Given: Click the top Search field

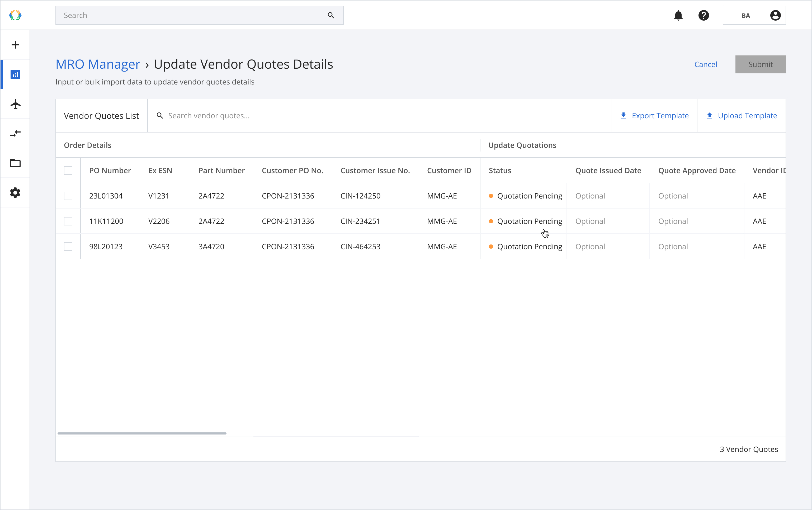Looking at the screenshot, I should pyautogui.click(x=199, y=15).
